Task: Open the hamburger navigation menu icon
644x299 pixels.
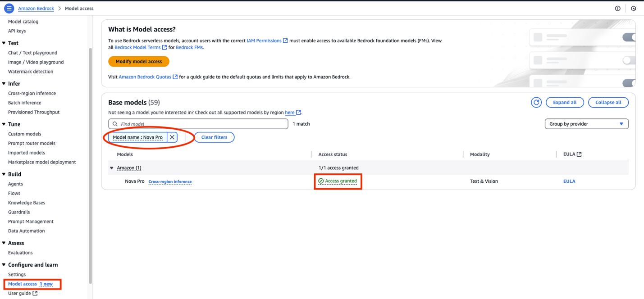Action: (9, 9)
